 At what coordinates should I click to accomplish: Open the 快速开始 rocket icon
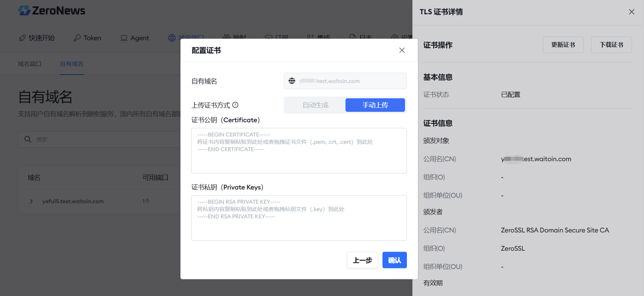point(22,38)
